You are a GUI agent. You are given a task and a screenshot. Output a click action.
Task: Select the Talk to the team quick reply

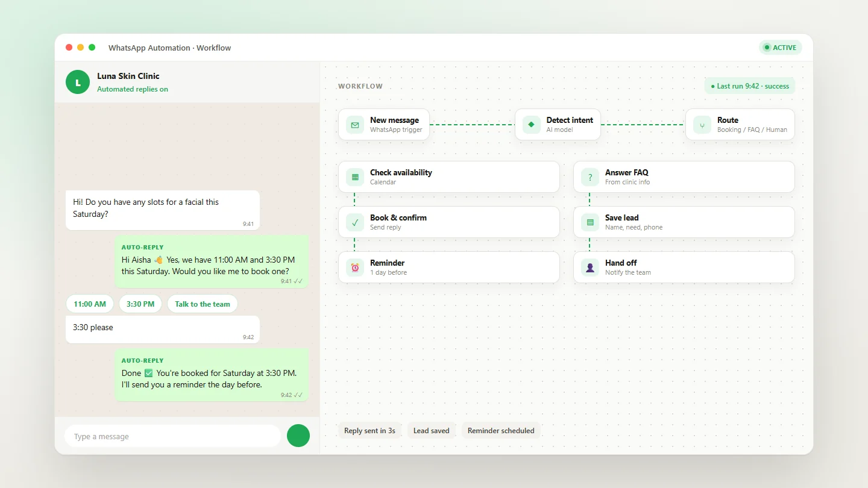(203, 304)
